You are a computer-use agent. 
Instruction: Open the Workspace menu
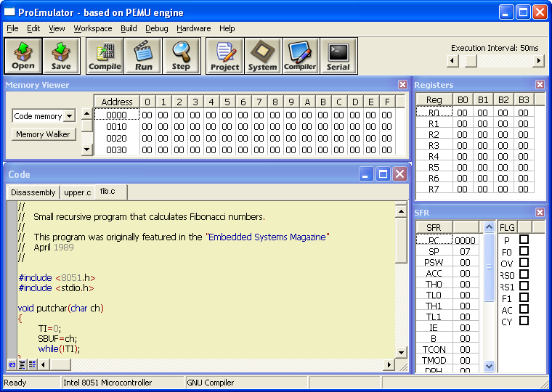coord(93,28)
